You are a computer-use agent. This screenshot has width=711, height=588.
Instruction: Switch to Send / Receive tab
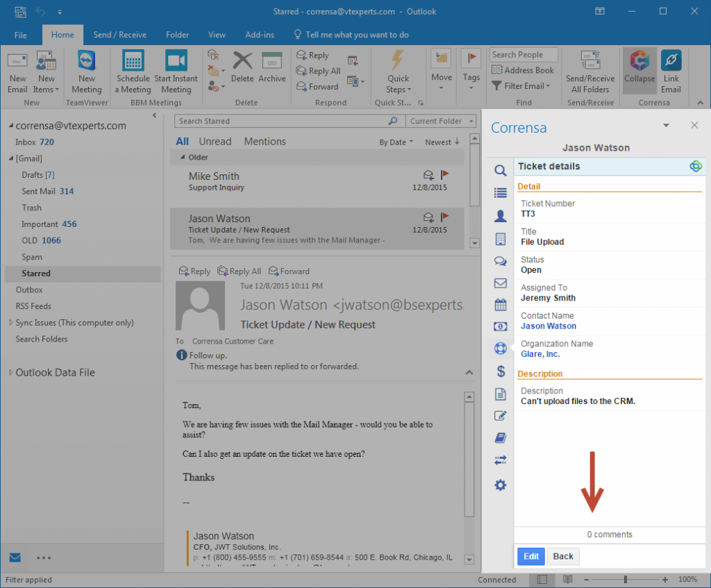(119, 35)
